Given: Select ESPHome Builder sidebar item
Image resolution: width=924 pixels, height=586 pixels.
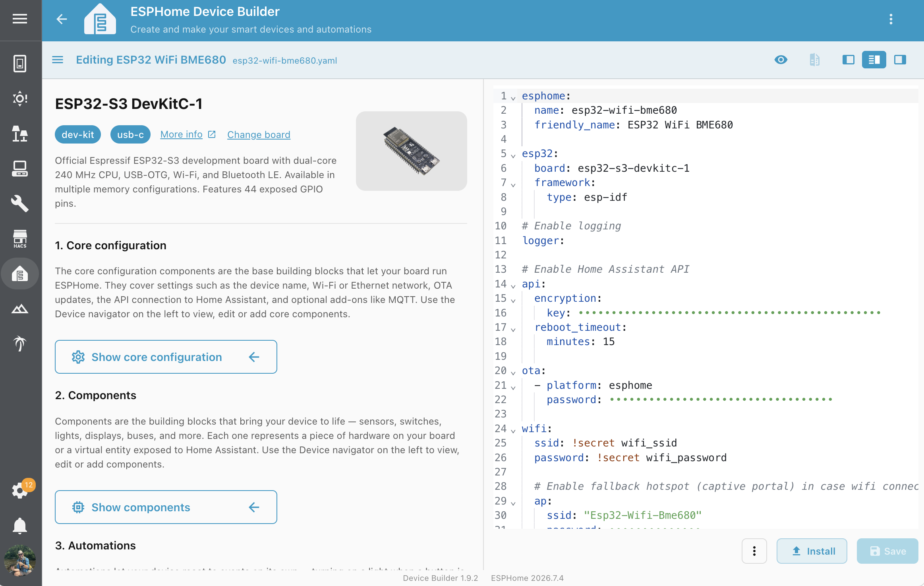Looking at the screenshot, I should 20,274.
